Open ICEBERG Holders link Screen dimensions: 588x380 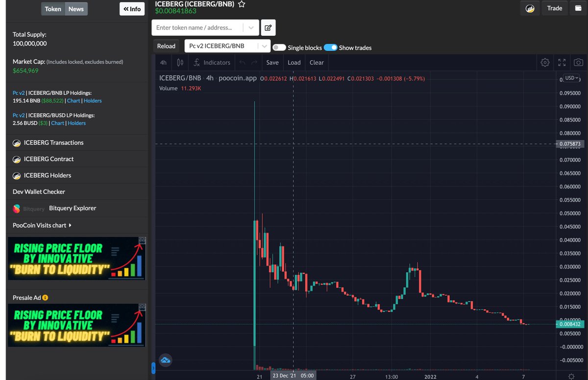pyautogui.click(x=47, y=175)
